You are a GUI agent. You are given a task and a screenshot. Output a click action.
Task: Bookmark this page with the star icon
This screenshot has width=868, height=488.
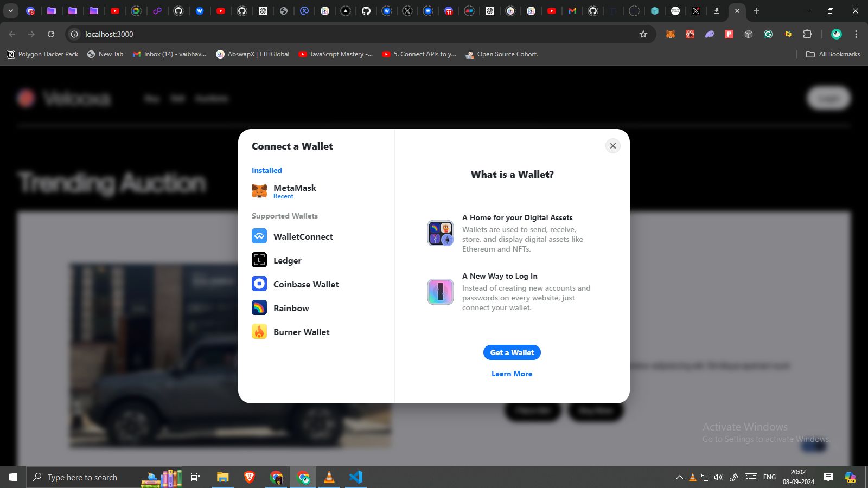coord(643,34)
